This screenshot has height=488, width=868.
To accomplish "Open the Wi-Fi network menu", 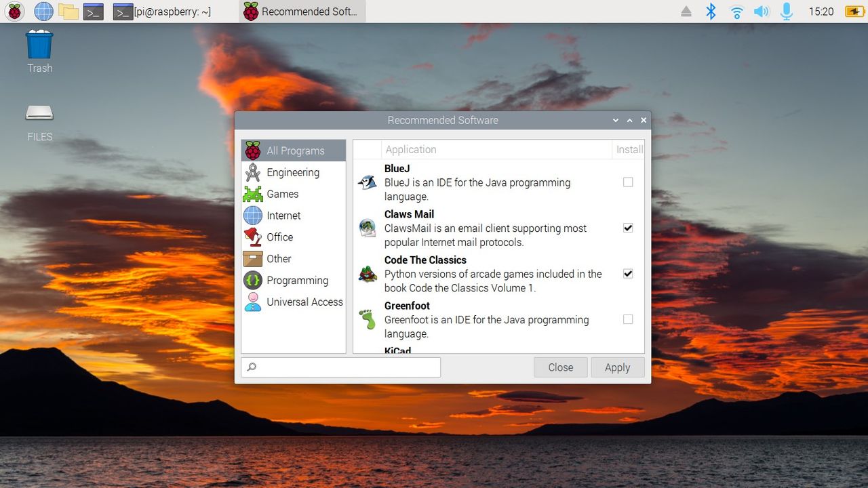I will pyautogui.click(x=736, y=12).
